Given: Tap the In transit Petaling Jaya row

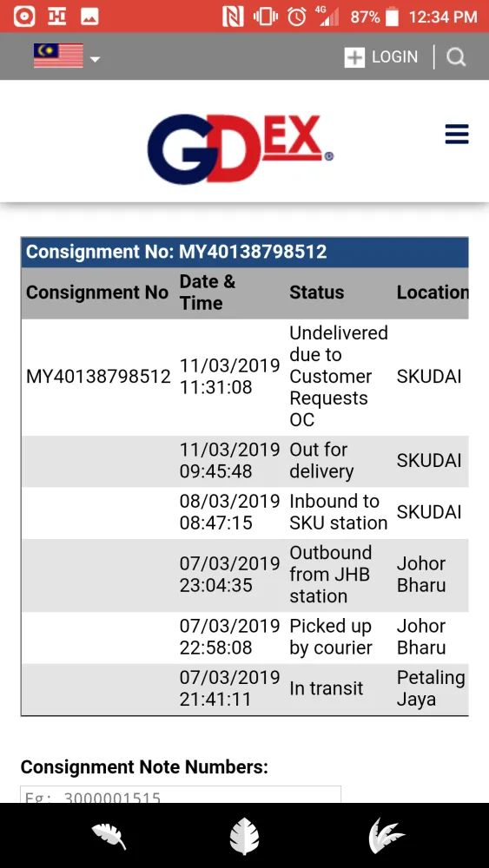Looking at the screenshot, I should [245, 688].
